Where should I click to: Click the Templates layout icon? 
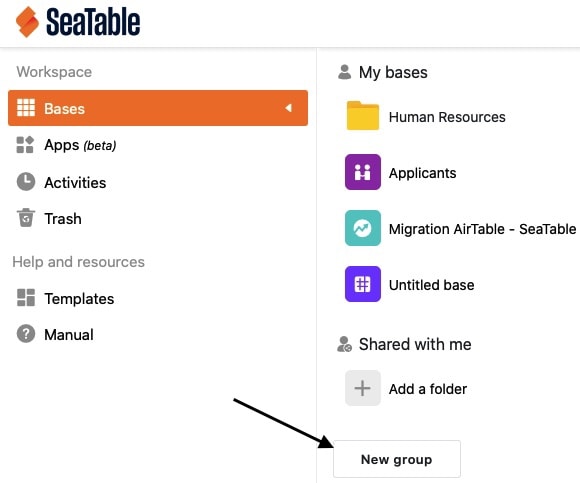[x=26, y=298]
